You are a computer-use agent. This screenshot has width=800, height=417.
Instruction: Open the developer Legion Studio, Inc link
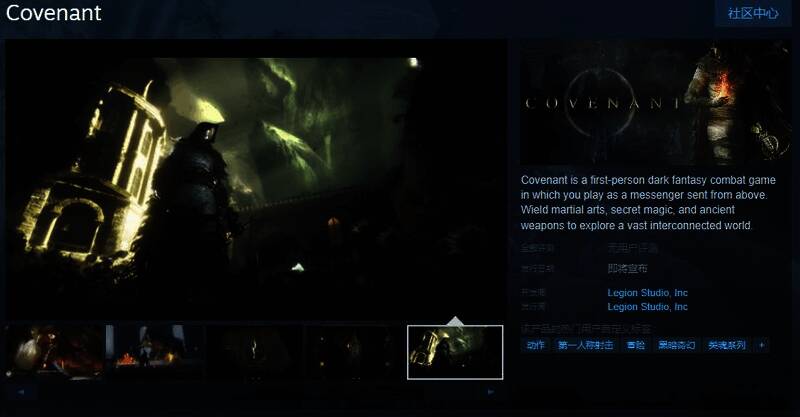[647, 293]
